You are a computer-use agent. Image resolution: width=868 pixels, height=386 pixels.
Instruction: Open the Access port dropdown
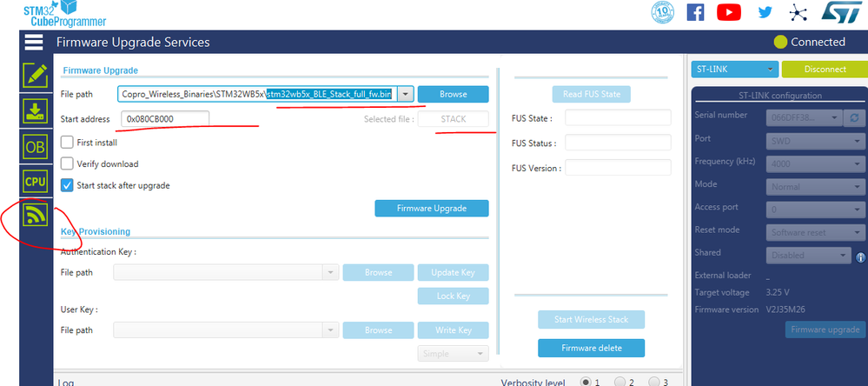tap(816, 210)
